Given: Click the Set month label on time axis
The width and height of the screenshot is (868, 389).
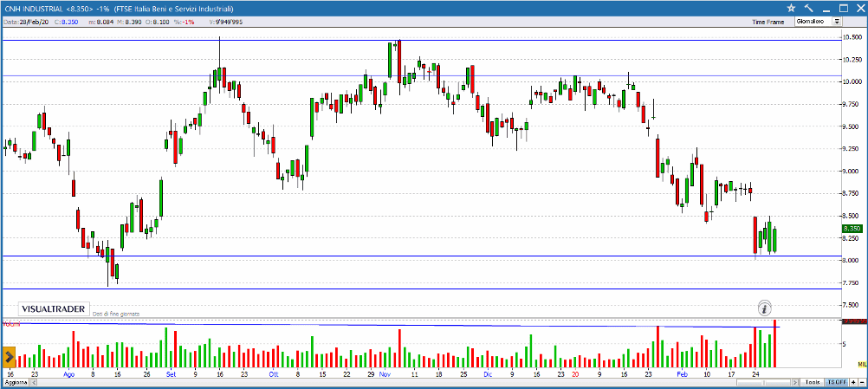Looking at the screenshot, I should click(171, 374).
